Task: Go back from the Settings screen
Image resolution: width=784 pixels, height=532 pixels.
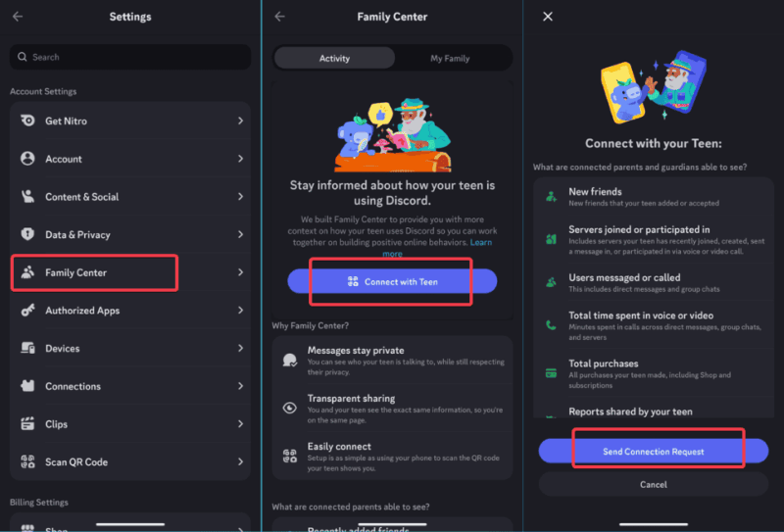Action: (x=18, y=17)
